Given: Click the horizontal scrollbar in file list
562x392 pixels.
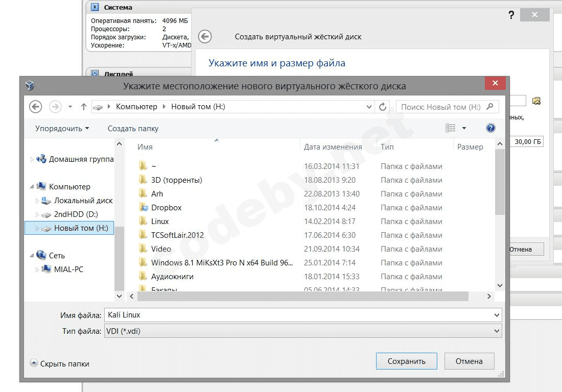Looking at the screenshot, I should [303, 297].
